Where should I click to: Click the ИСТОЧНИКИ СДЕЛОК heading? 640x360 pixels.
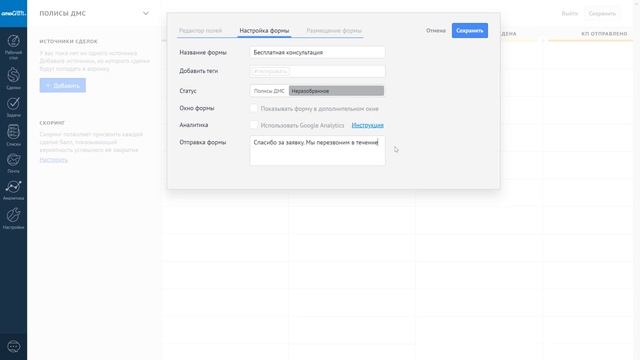(x=69, y=41)
